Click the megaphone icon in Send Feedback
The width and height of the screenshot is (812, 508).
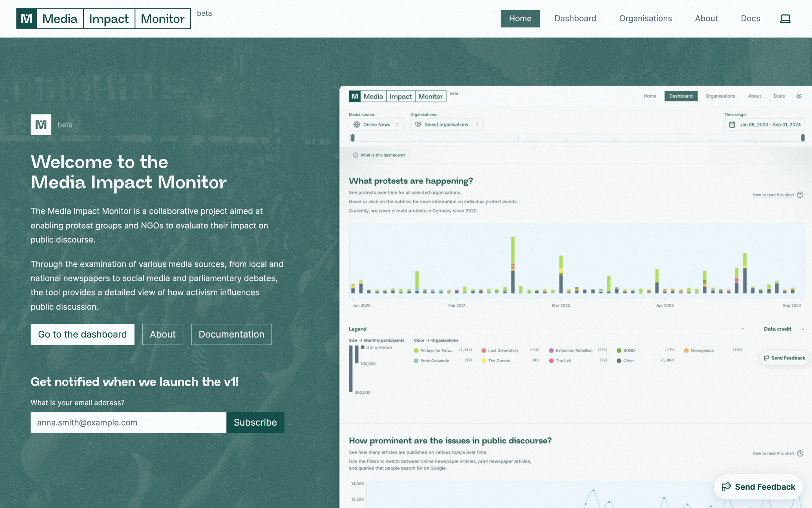point(726,487)
